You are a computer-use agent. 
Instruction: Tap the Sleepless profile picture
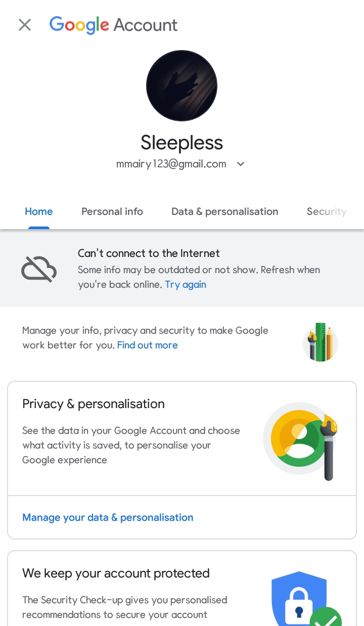click(181, 85)
